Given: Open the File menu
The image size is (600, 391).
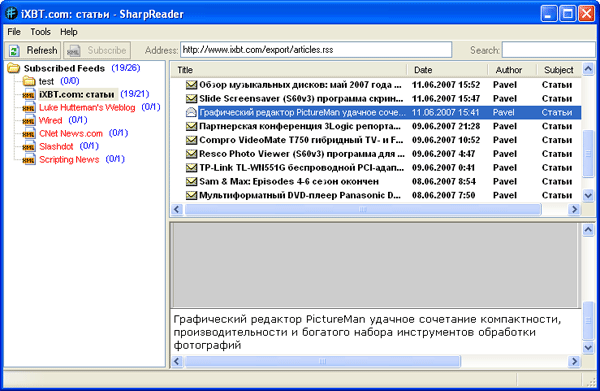Looking at the screenshot, I should point(14,32).
